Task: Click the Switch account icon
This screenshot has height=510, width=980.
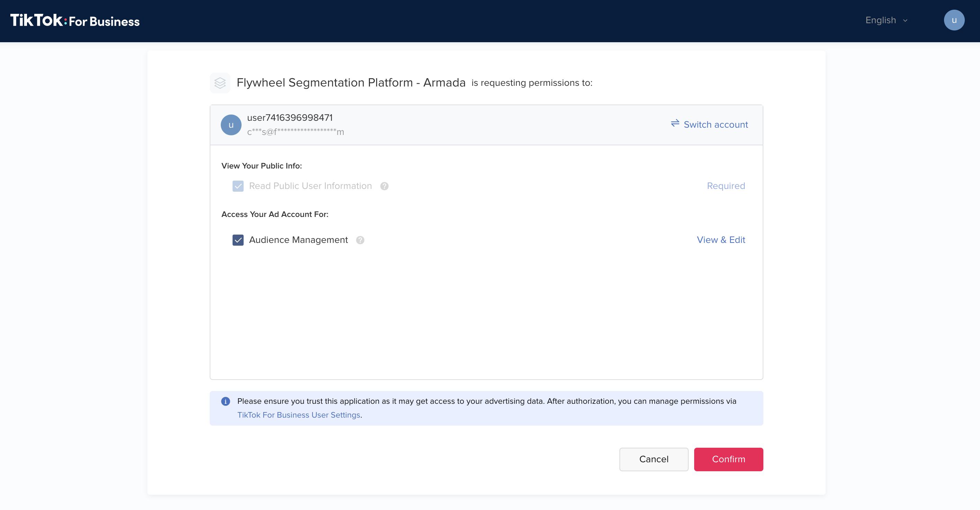Action: [x=675, y=124]
